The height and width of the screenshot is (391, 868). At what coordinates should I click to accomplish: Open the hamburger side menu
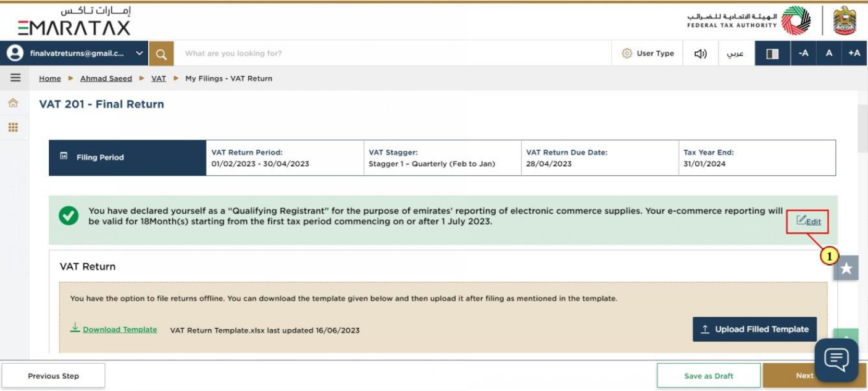point(15,78)
